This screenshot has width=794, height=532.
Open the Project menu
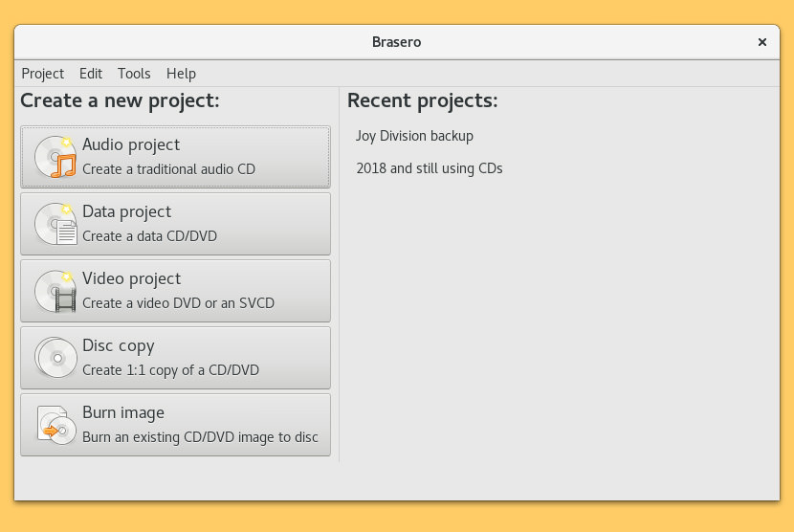(x=42, y=74)
